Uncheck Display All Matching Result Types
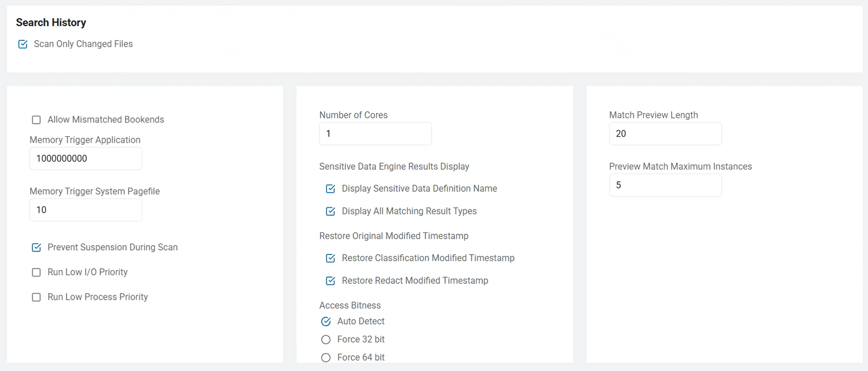The image size is (868, 371). 330,212
